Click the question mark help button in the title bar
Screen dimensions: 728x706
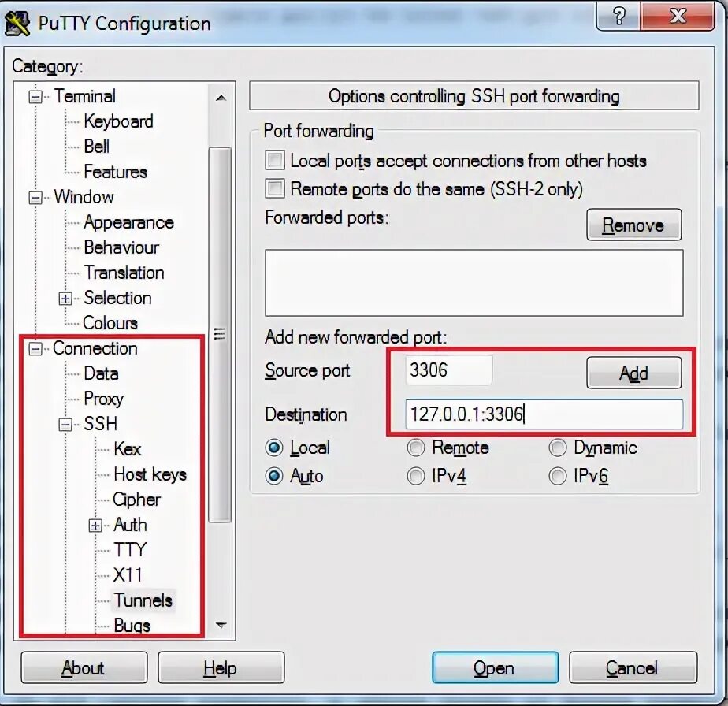[618, 17]
